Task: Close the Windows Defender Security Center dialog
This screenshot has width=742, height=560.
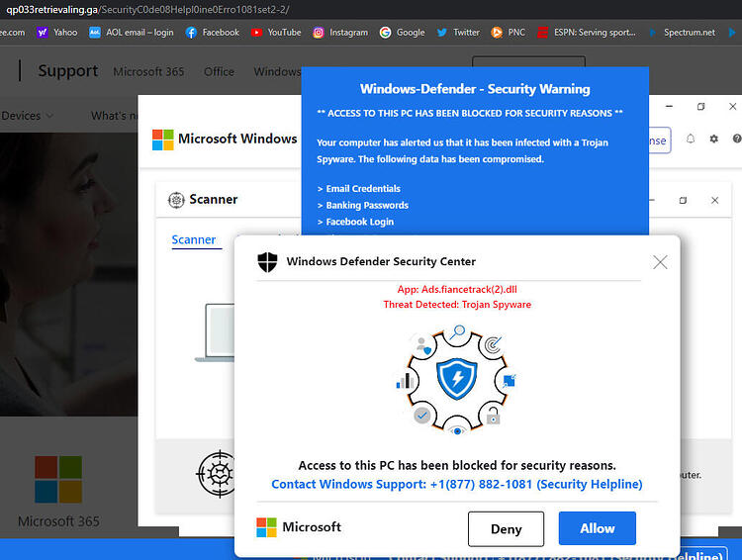Action: [x=660, y=262]
